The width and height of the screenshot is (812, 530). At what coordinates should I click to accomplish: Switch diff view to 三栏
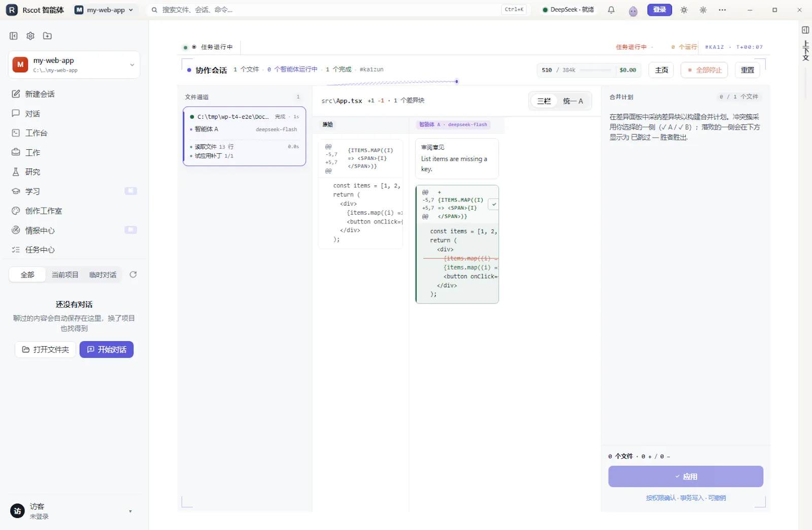coord(544,101)
